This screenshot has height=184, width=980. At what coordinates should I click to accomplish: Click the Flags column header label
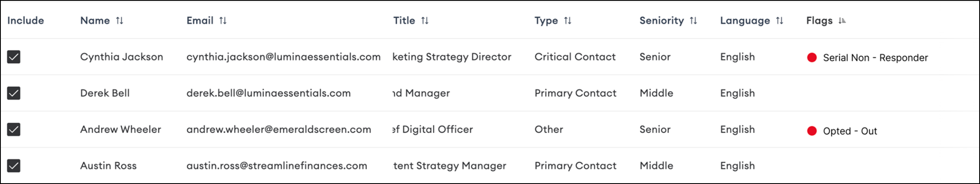tap(819, 21)
